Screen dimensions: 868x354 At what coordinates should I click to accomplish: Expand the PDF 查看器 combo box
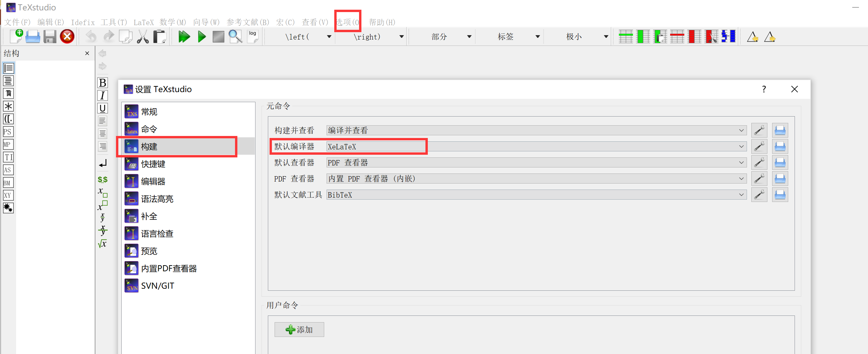[x=536, y=179]
